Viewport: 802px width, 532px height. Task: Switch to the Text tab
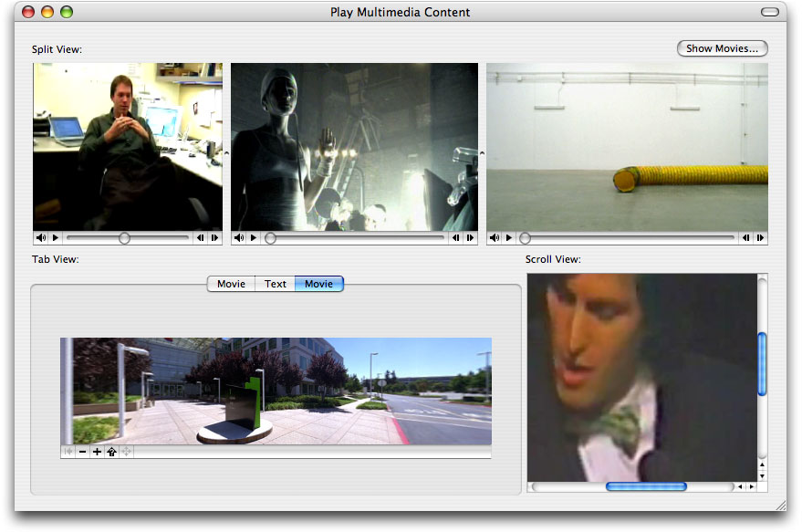coord(275,284)
